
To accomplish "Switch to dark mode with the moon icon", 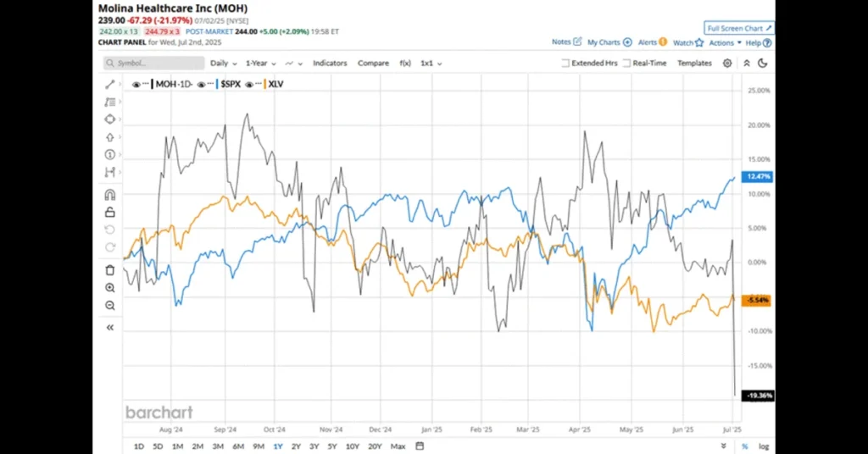I will (763, 64).
